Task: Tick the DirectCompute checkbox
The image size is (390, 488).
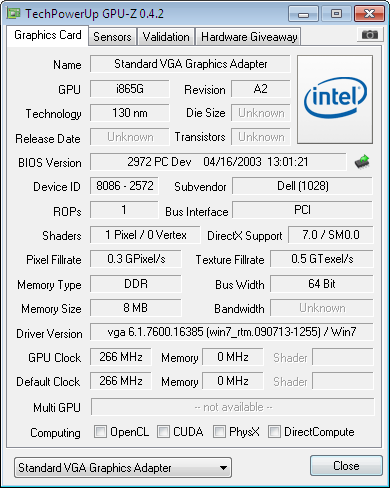Action: coord(274,431)
